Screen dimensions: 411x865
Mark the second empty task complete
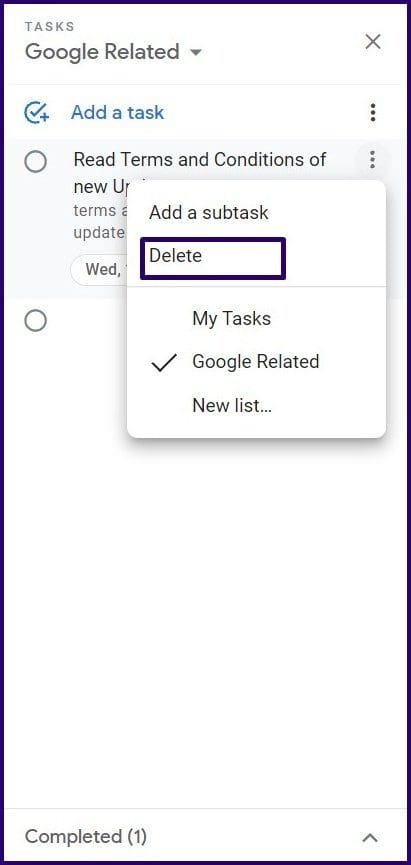[x=36, y=321]
